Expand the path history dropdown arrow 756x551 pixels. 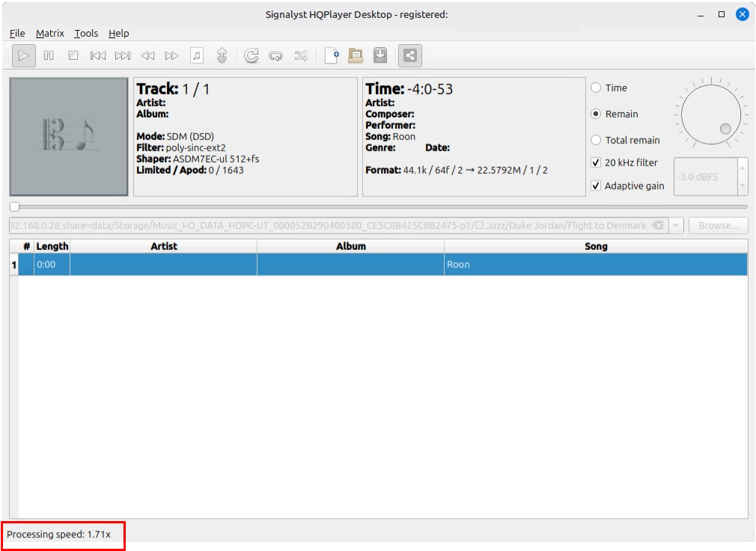pyautogui.click(x=676, y=225)
